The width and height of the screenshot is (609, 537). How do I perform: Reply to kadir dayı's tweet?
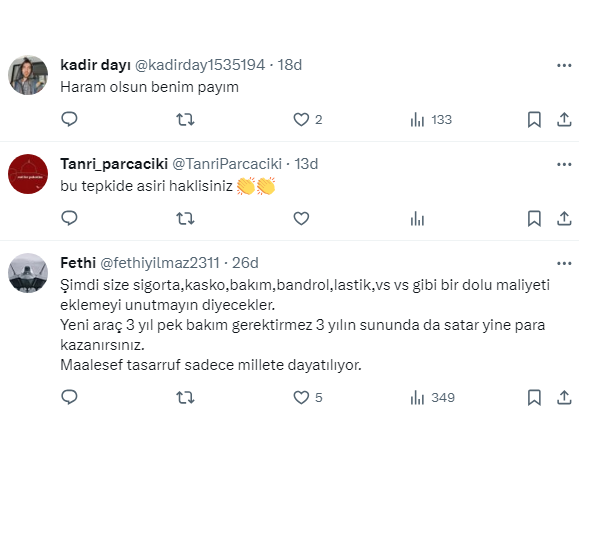click(x=70, y=120)
